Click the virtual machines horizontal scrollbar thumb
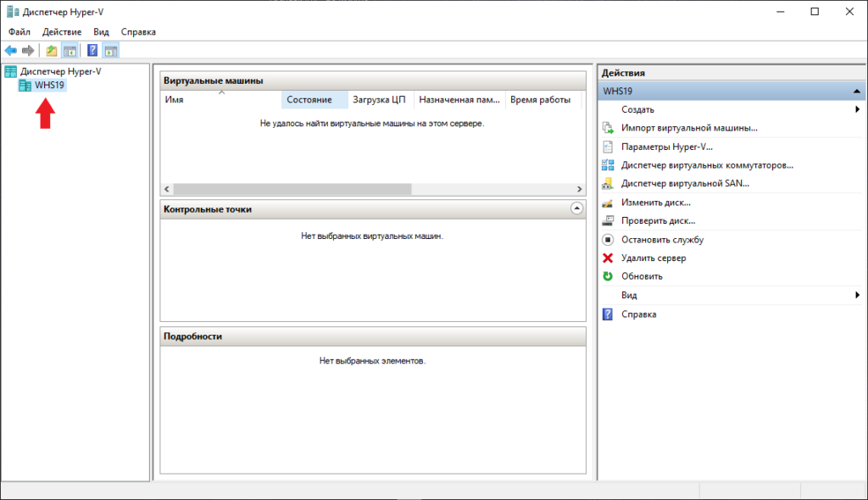The height and width of the screenshot is (500, 868). click(292, 189)
